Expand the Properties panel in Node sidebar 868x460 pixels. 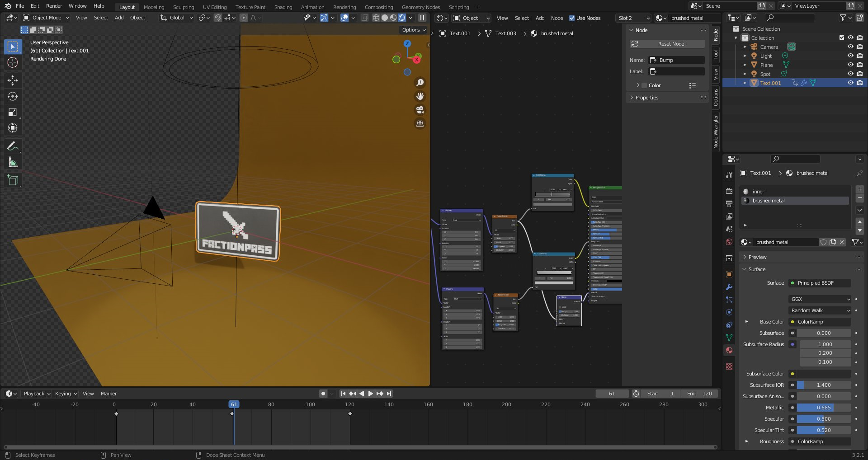coord(646,98)
